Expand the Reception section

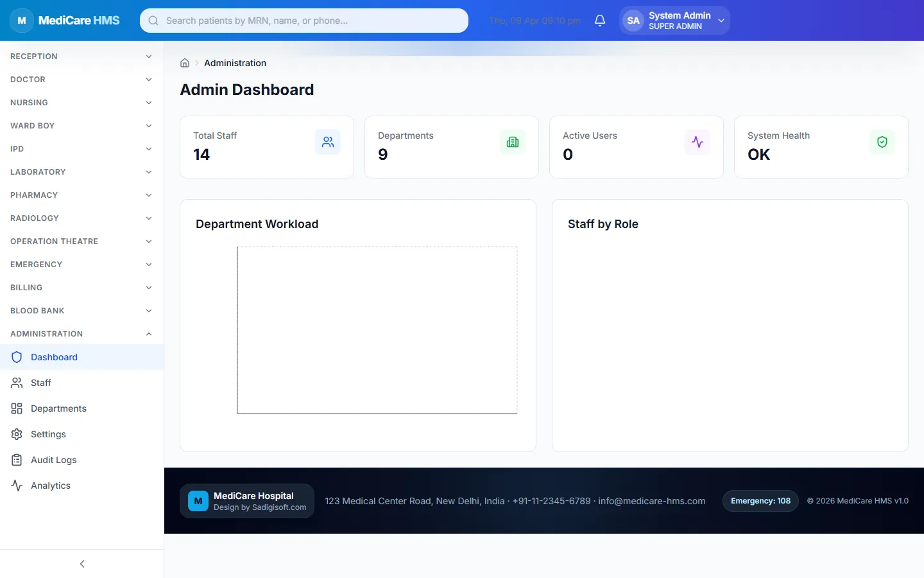click(82, 57)
